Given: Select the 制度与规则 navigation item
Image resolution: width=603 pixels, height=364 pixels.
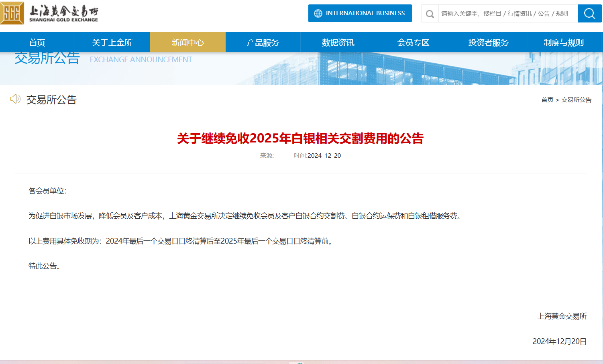Looking at the screenshot, I should click(x=563, y=43).
